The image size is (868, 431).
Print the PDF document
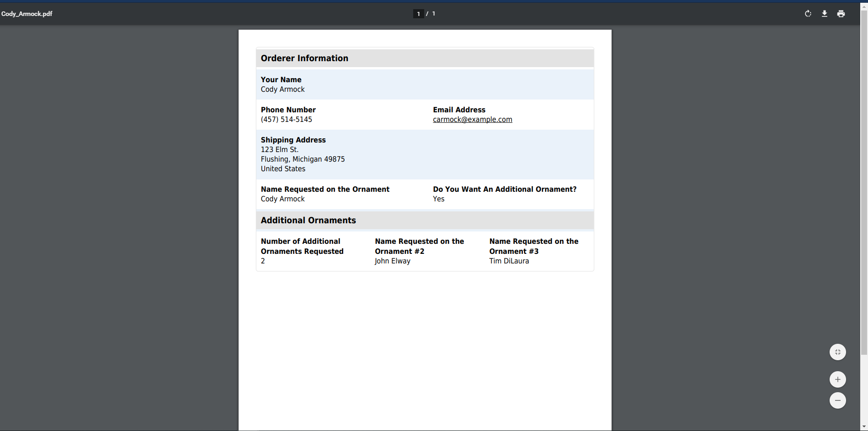[841, 14]
